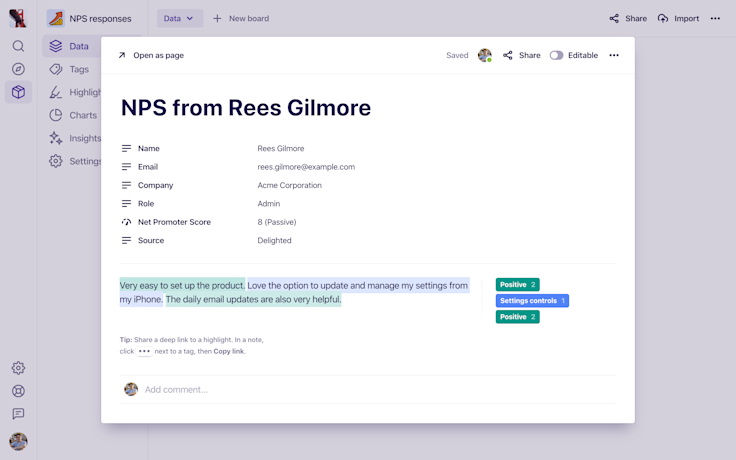Screen dimensions: 736x460
Task: Open the help lifebuoy icon
Action: coord(18,391)
